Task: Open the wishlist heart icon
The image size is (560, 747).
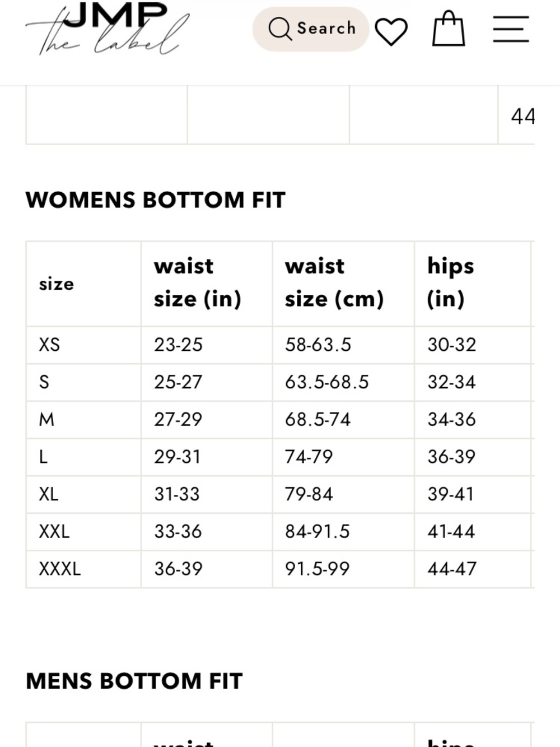Action: (x=391, y=31)
